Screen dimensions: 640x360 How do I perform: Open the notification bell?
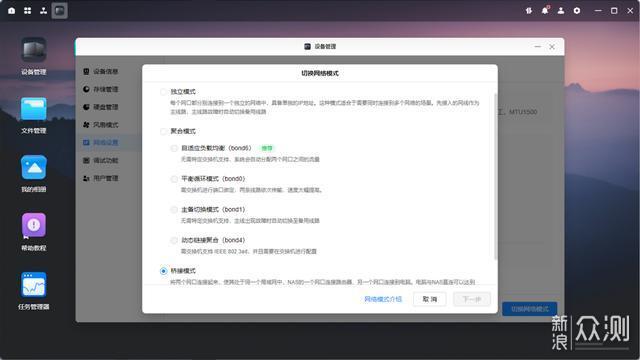coord(545,11)
